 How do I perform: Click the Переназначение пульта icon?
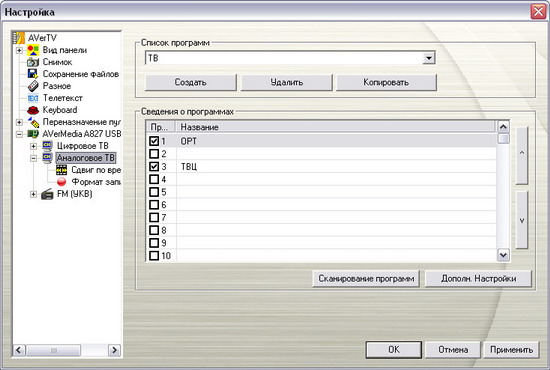click(33, 122)
